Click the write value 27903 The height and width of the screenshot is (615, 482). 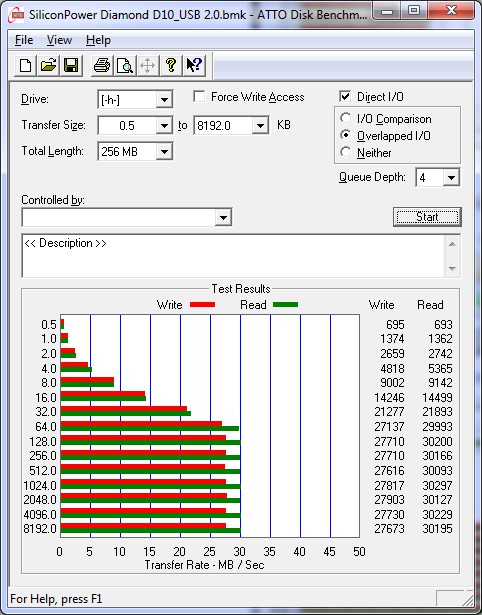coord(389,500)
